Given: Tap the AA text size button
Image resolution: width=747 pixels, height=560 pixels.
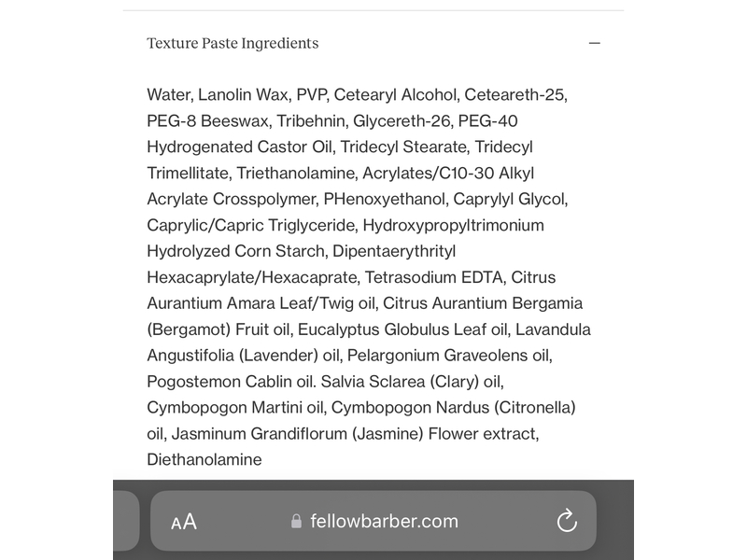Looking at the screenshot, I should click(184, 522).
